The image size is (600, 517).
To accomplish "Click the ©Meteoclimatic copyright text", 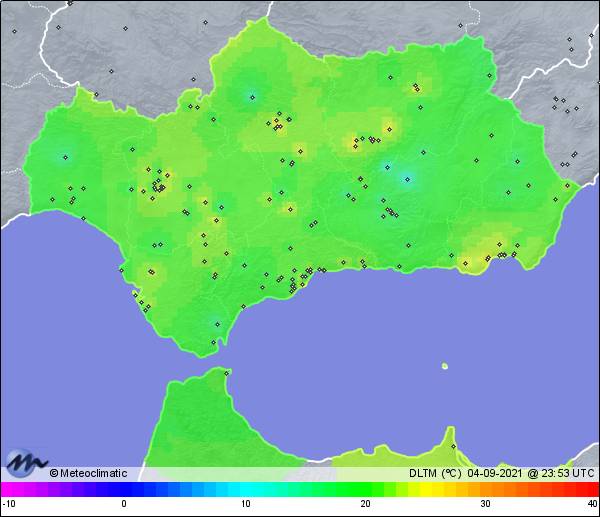I will tap(88, 473).
